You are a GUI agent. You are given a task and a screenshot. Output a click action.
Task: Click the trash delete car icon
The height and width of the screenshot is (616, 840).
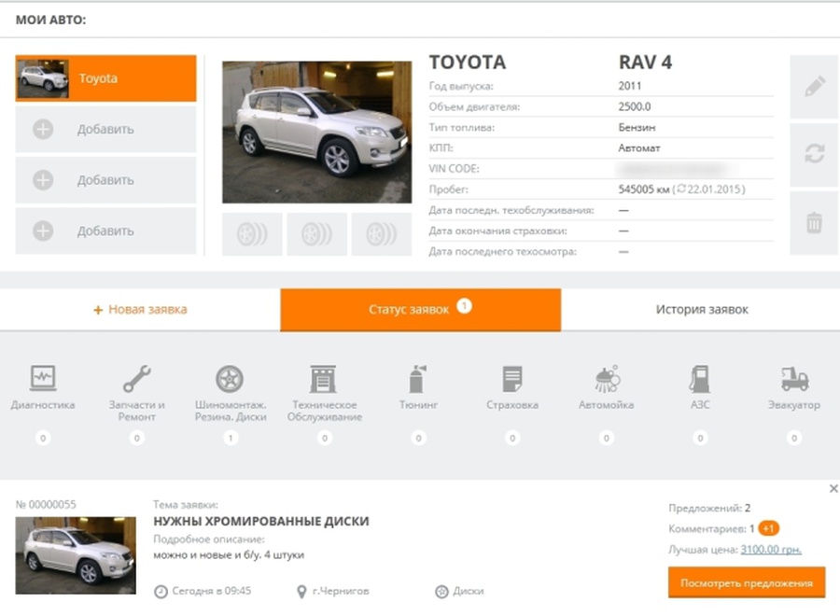pyautogui.click(x=814, y=222)
